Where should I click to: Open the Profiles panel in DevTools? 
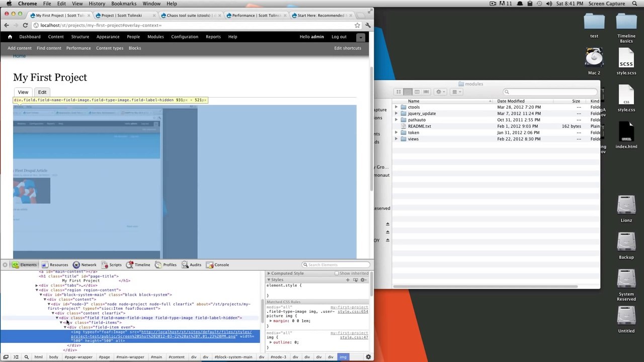(x=166, y=264)
